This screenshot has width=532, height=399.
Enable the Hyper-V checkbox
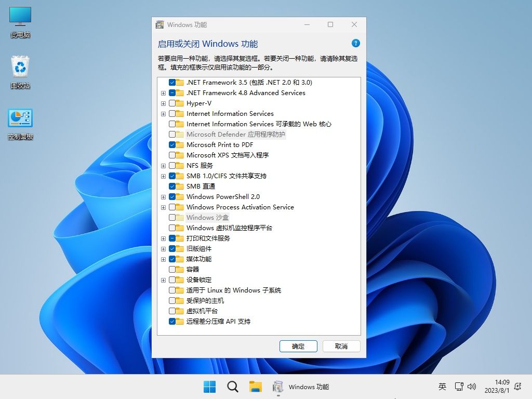click(x=172, y=103)
